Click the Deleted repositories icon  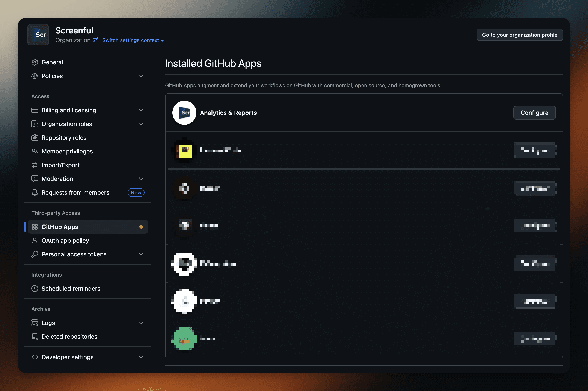[x=35, y=337]
